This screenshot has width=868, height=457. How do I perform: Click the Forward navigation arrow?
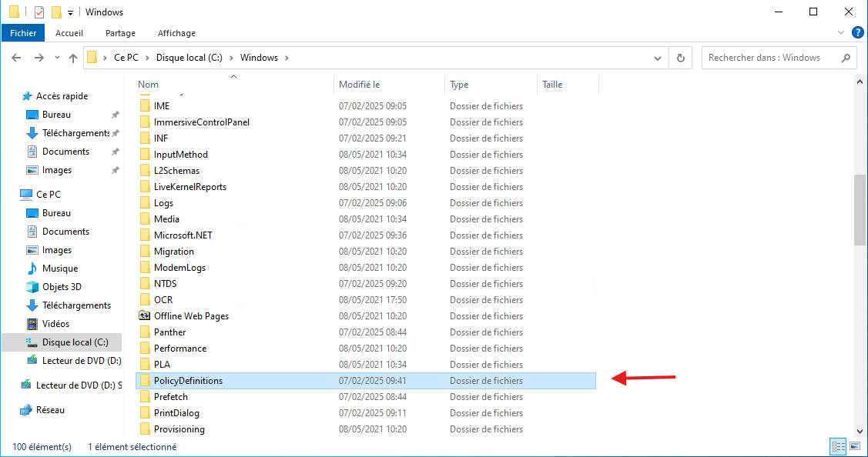(x=39, y=58)
